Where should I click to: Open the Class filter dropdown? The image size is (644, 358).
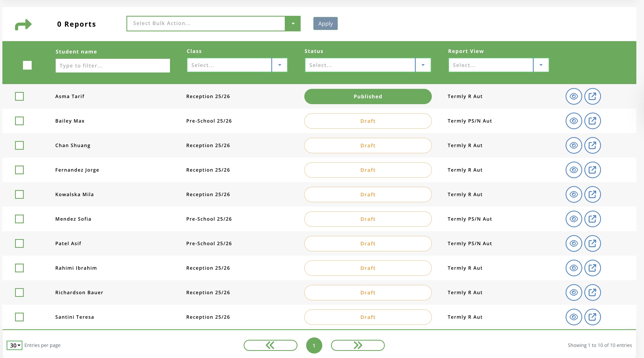pos(280,65)
